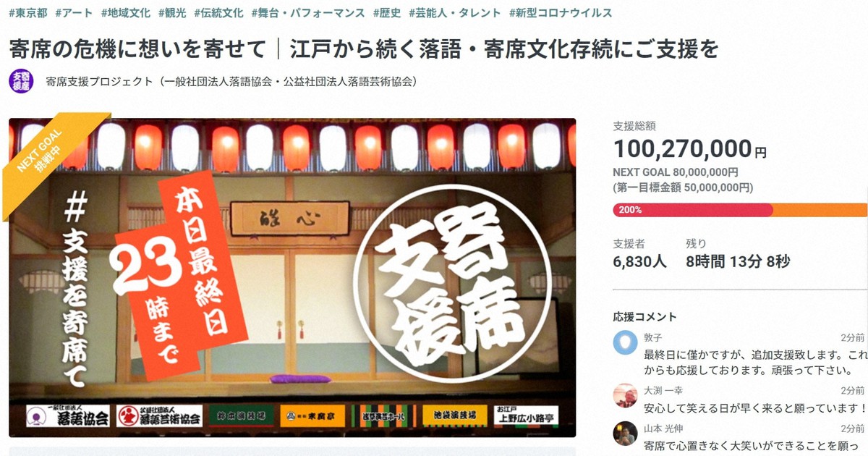Click the 落語協会 logo on banner

[67, 416]
